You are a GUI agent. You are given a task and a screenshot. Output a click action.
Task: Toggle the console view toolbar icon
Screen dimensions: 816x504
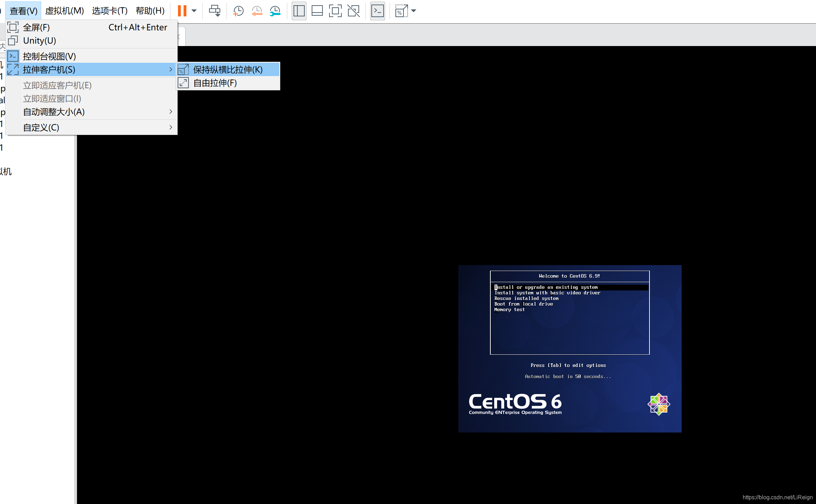[378, 11]
